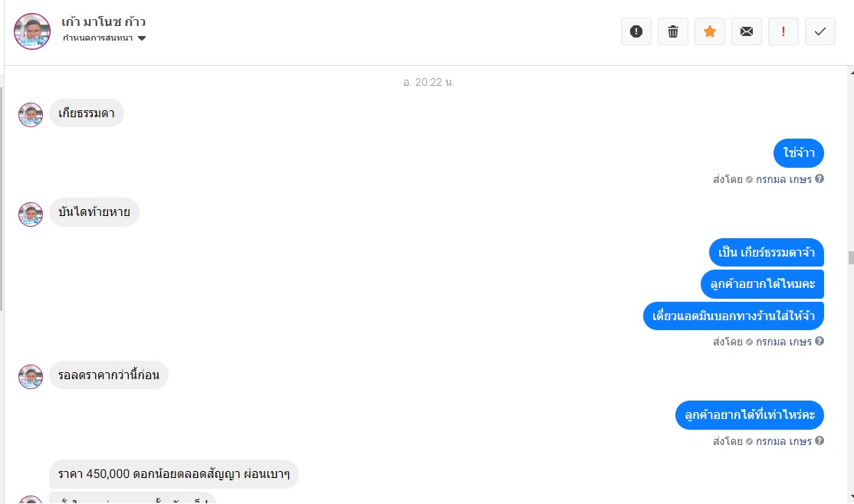The height and width of the screenshot is (504, 854).
Task: Click avatar beside รอลดราคากว่านี้ก่อน message
Action: click(31, 377)
